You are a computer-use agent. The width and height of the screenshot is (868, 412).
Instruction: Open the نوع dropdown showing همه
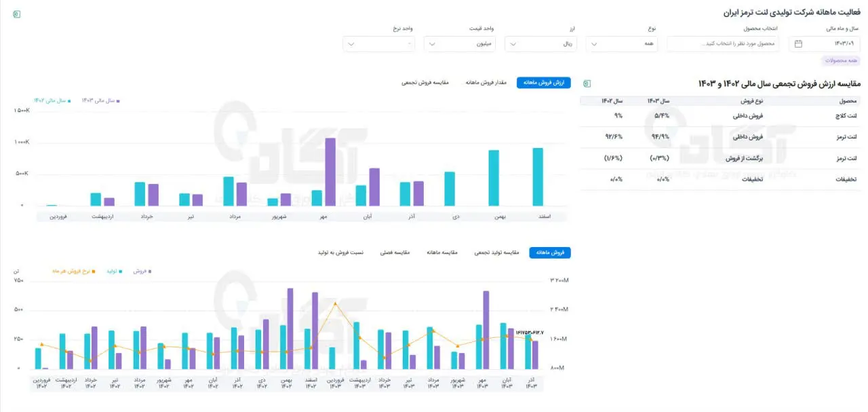622,44
